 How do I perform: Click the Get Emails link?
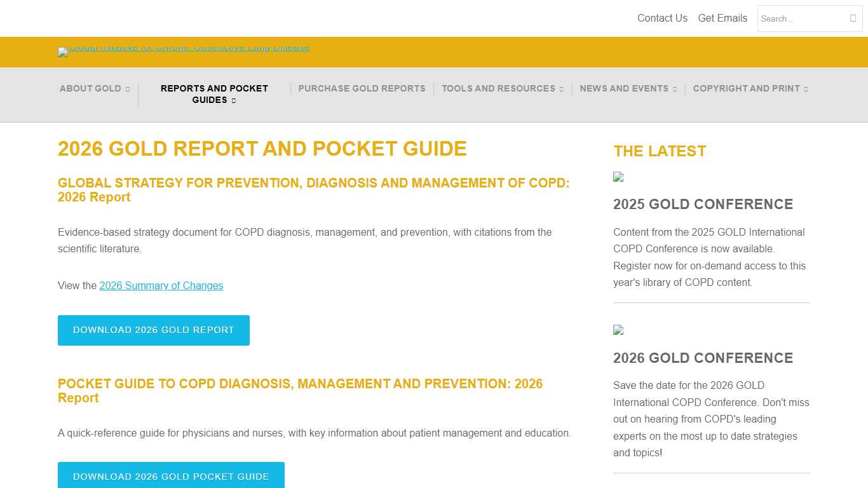(x=722, y=18)
